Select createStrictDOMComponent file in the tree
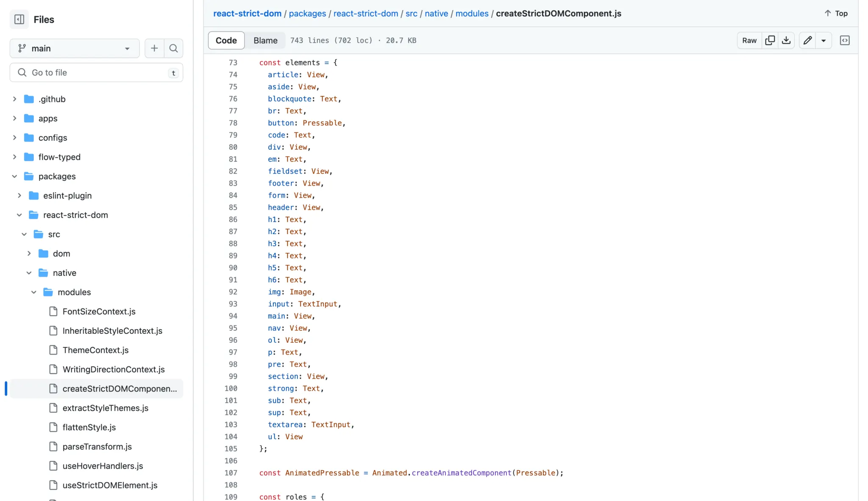This screenshot has width=868, height=501. coord(96,389)
